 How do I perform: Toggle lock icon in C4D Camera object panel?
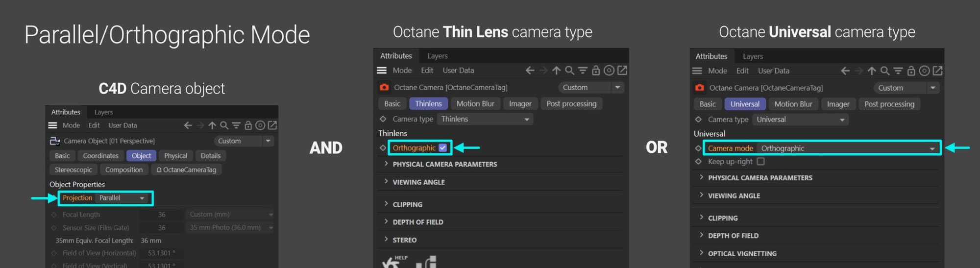[x=248, y=125]
